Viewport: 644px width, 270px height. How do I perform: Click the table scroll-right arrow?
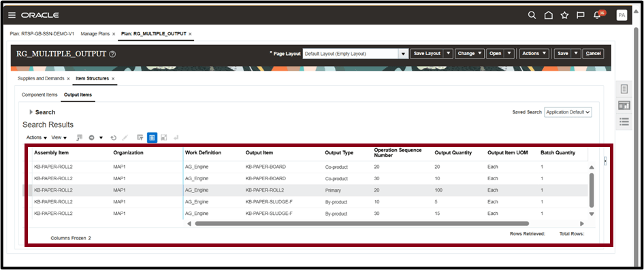point(581,224)
